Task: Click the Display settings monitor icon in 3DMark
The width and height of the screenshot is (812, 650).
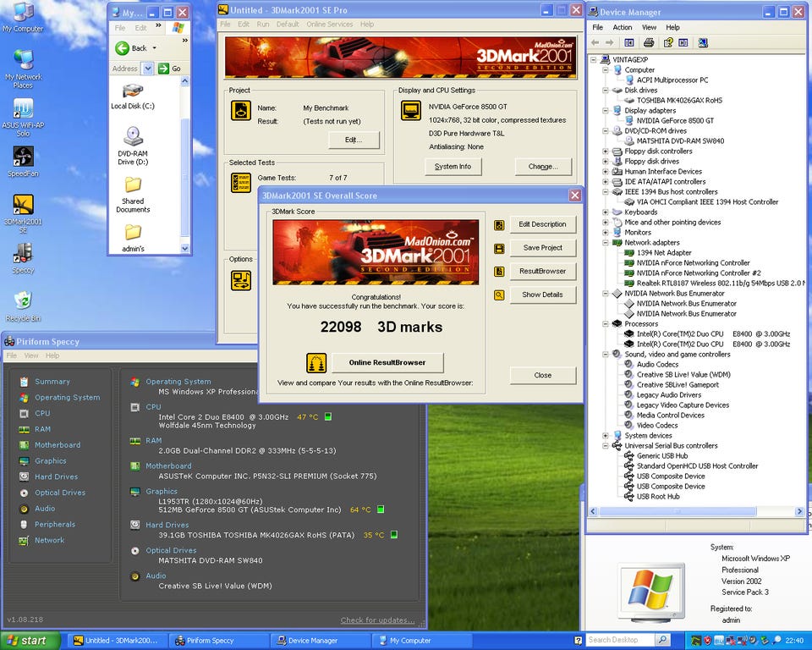Action: (x=411, y=110)
